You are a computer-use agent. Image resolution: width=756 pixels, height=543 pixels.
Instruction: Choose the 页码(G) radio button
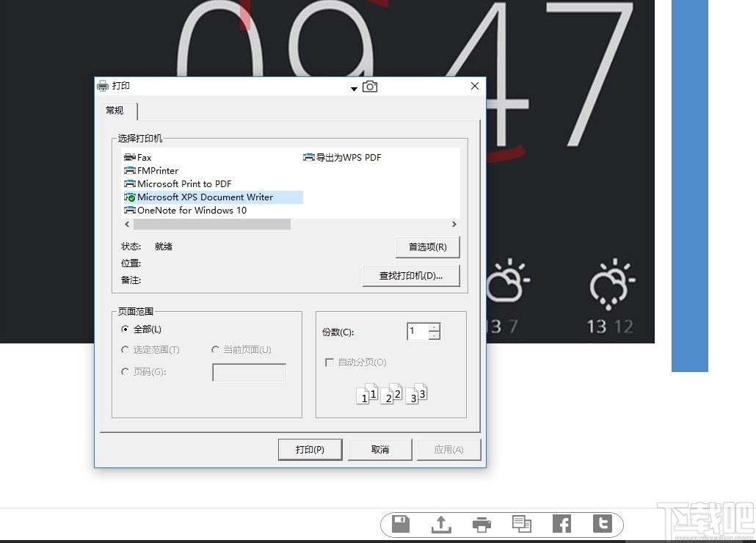(125, 371)
